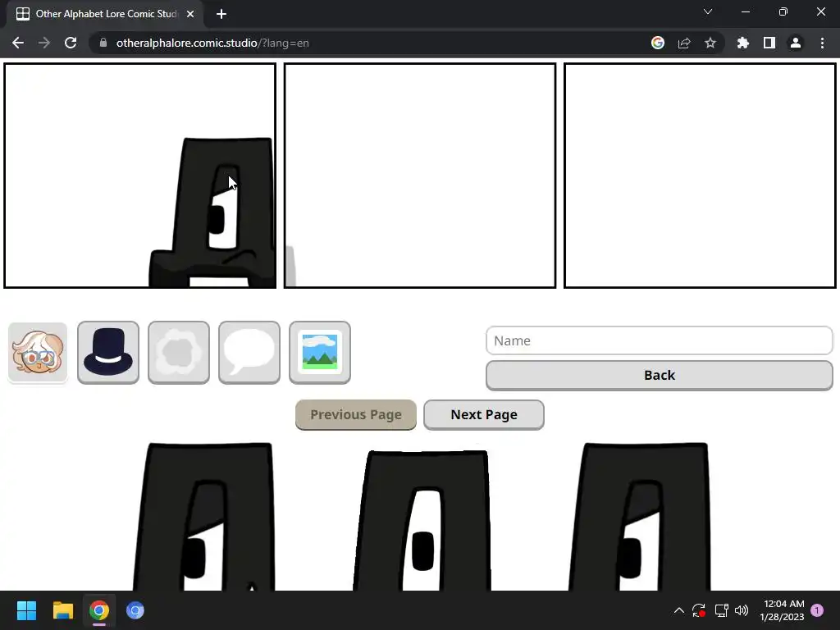This screenshot has width=840, height=630.
Task: Reload the comic studio page
Action: pyautogui.click(x=71, y=43)
